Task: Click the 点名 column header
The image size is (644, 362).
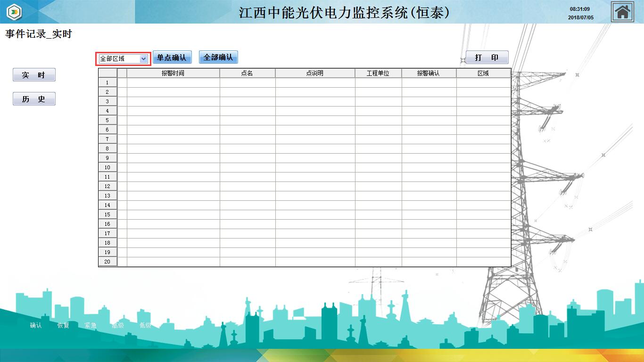Action: pyautogui.click(x=247, y=73)
